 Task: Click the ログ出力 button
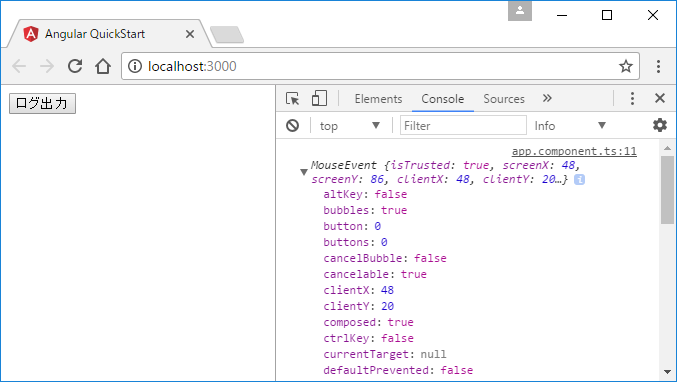tap(42, 103)
